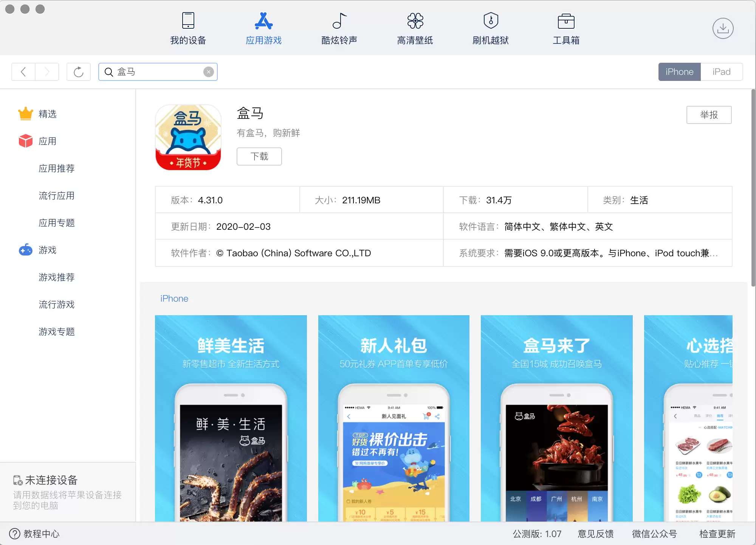Viewport: 756px width, 545px height.
Task: Click 意见反馈 in footer
Action: (596, 534)
